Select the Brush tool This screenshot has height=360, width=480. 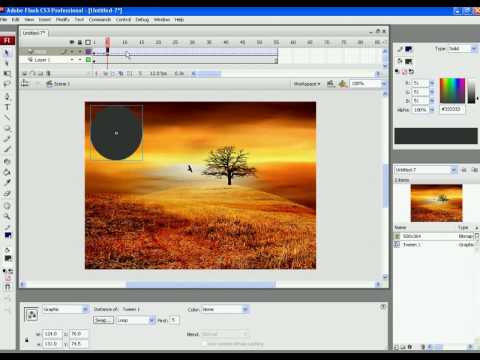(7, 149)
